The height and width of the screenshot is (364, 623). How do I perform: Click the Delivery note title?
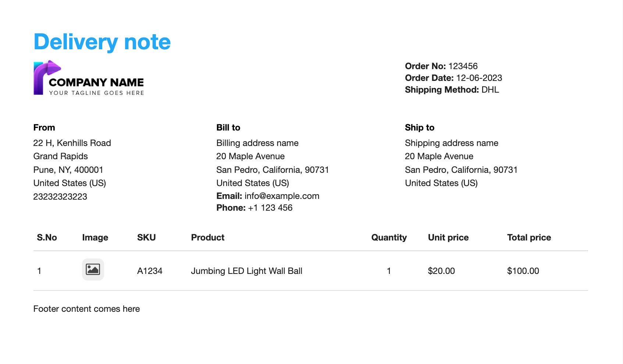[102, 42]
